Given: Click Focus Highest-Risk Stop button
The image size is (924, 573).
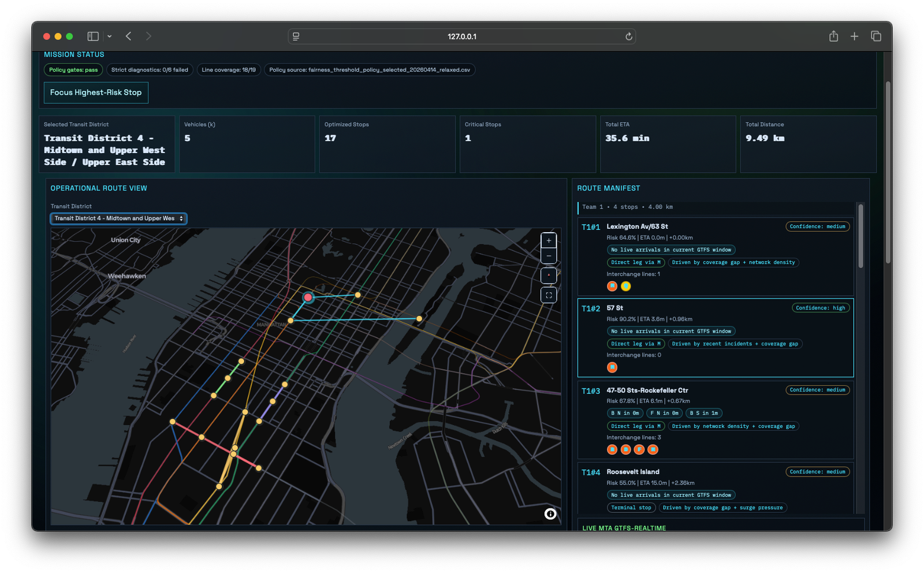Looking at the screenshot, I should pos(96,92).
